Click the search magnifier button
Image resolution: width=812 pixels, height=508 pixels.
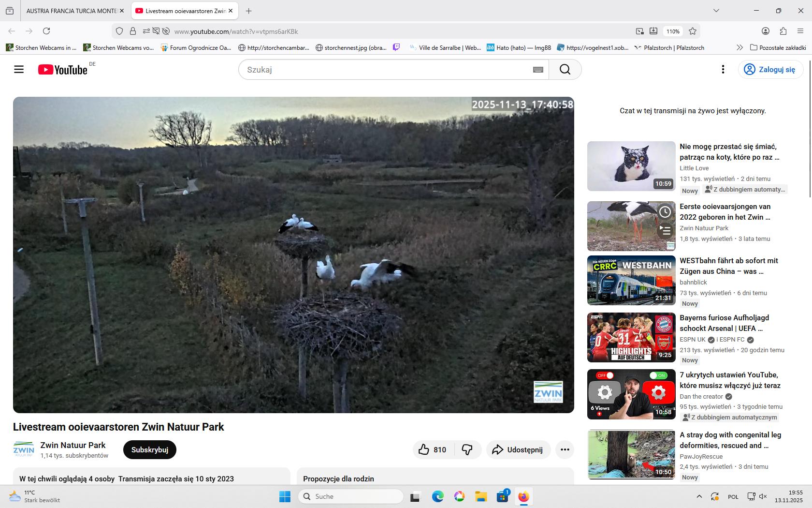click(565, 70)
